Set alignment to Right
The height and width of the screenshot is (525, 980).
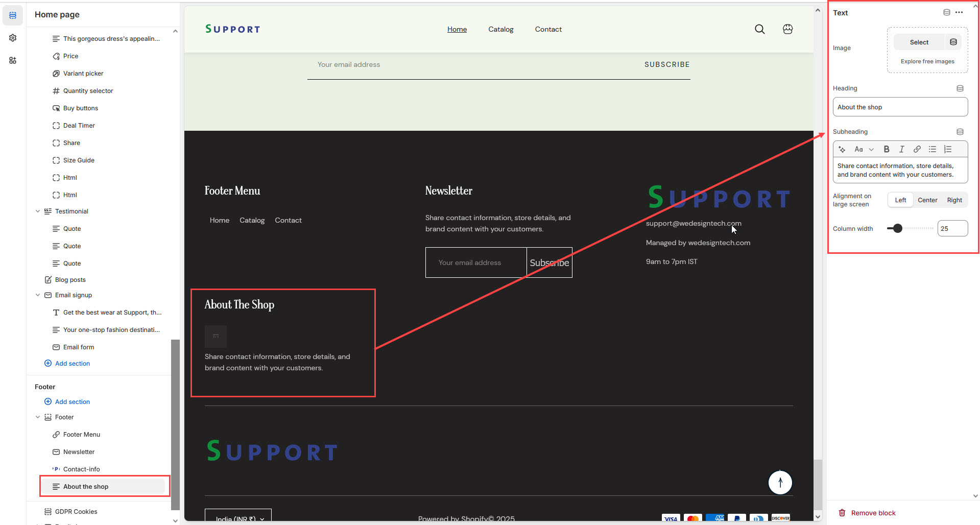click(x=954, y=200)
